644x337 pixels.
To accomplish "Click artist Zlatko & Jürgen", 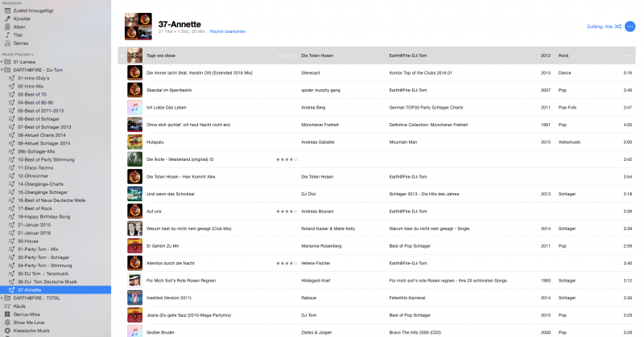I will pyautogui.click(x=316, y=332).
